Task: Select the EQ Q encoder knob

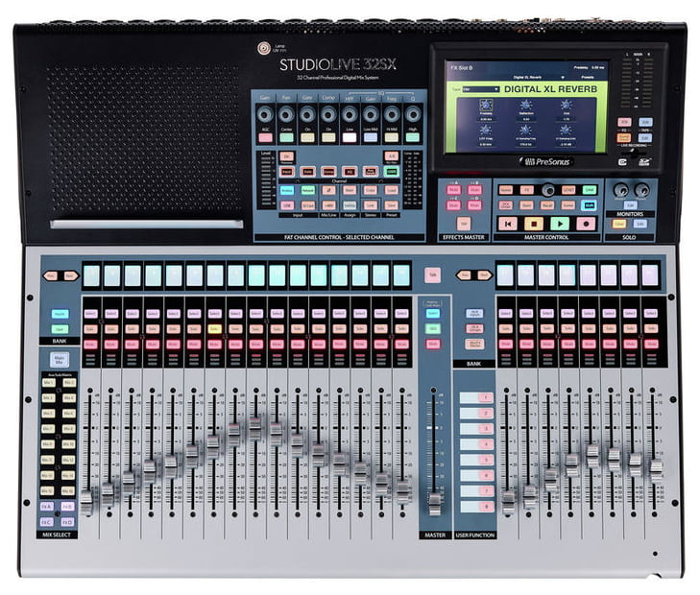Action: (x=413, y=114)
